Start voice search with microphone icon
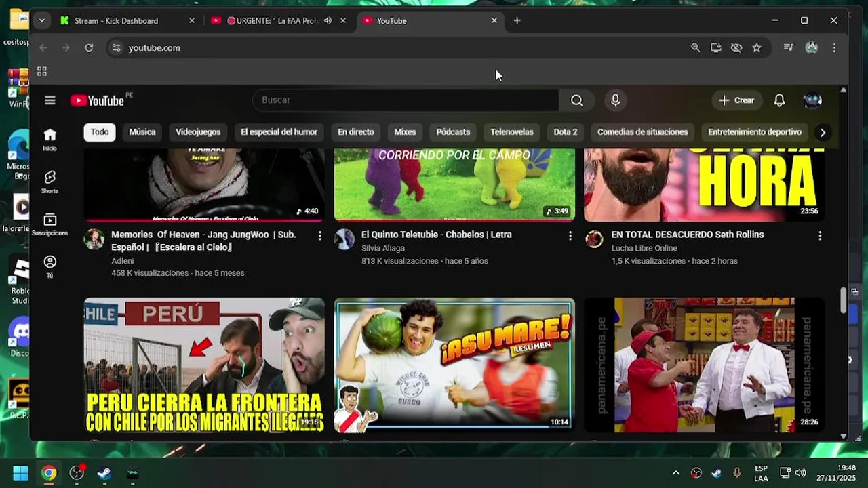 click(615, 100)
